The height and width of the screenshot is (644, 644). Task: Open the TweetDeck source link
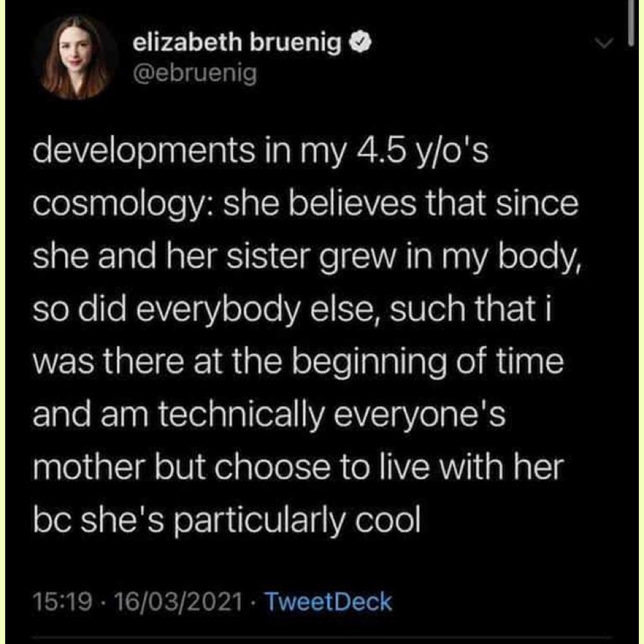click(328, 602)
